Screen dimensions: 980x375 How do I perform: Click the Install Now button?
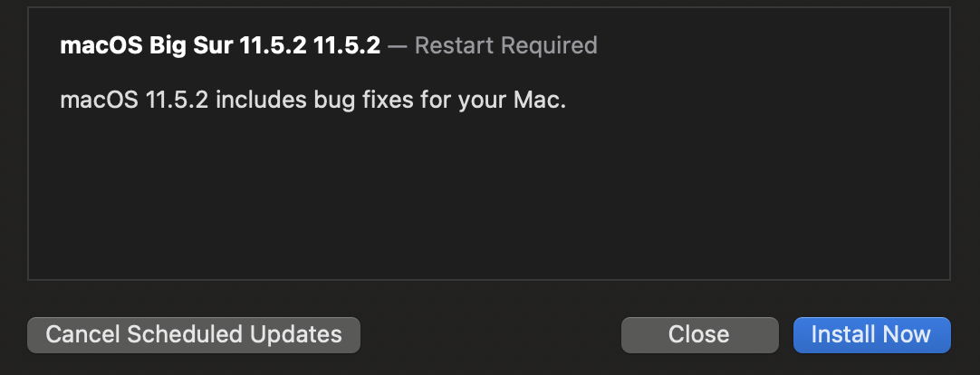pos(871,334)
